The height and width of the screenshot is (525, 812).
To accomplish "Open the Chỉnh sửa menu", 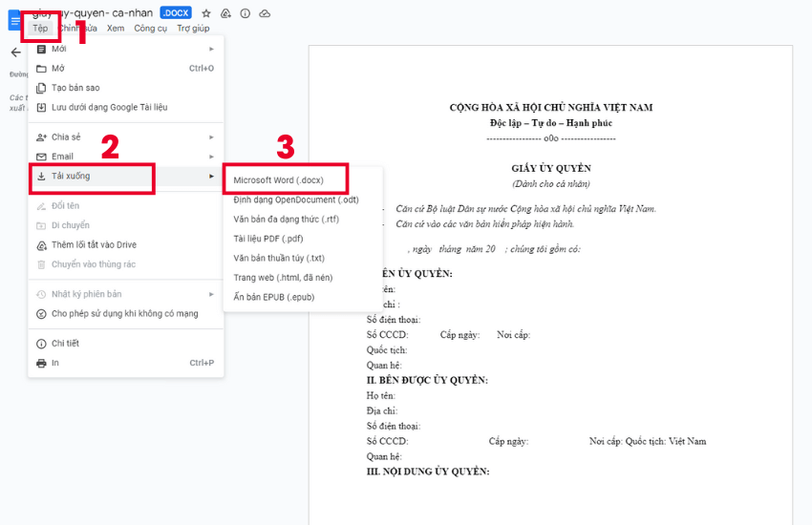I will 77,28.
